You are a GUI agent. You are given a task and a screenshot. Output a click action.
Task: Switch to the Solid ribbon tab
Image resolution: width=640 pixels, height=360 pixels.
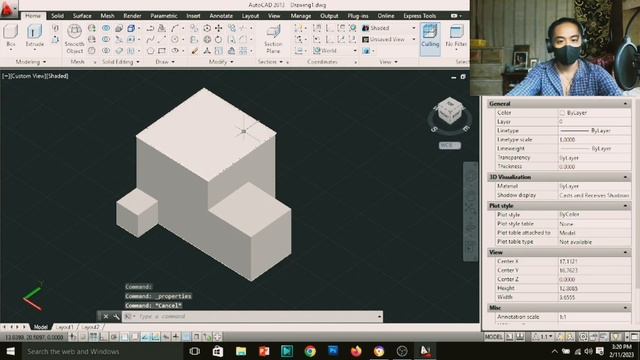point(58,16)
